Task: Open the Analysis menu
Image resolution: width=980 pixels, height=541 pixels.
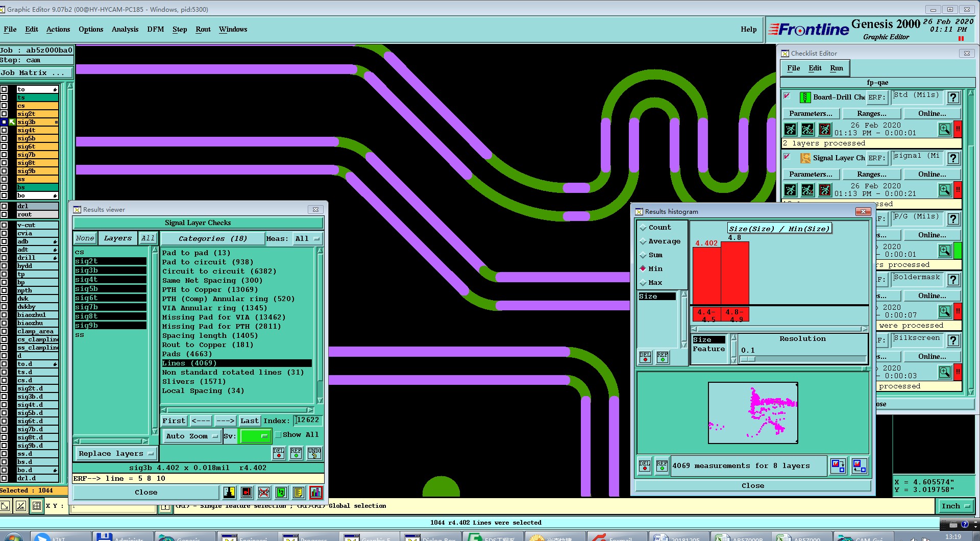Action: tap(125, 29)
